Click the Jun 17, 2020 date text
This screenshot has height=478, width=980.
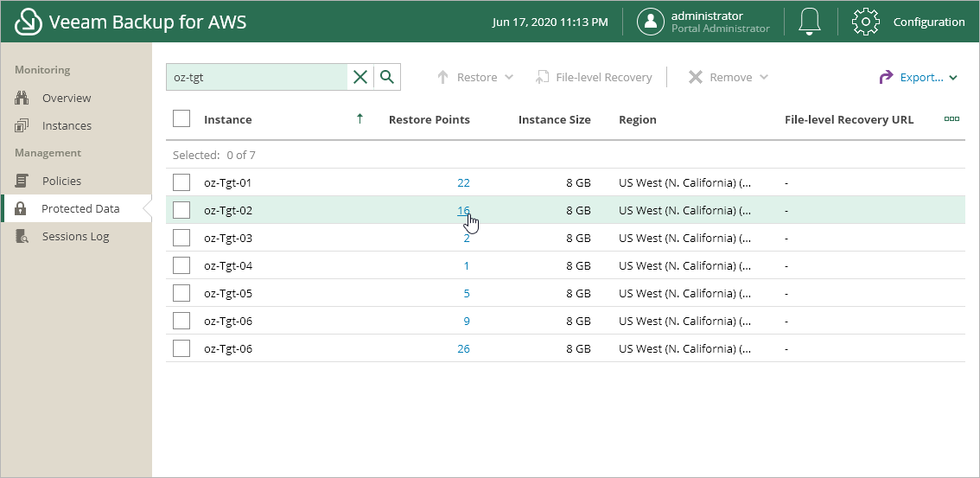[550, 22]
